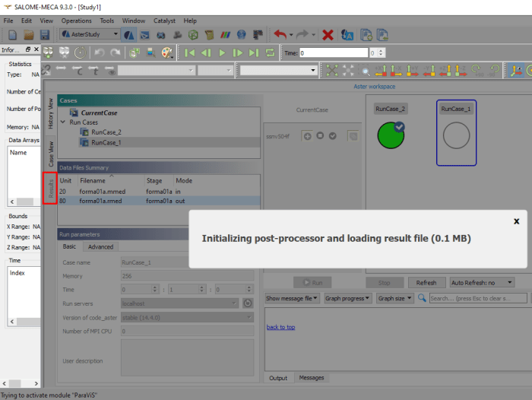Step back one frame
This screenshot has height=400, width=532.
[x=206, y=53]
